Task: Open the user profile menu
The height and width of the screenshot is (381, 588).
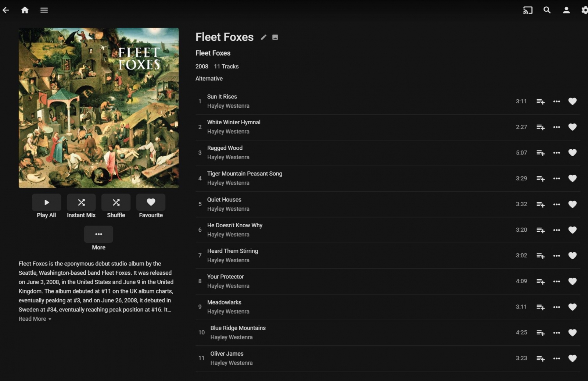Action: pyautogui.click(x=566, y=10)
